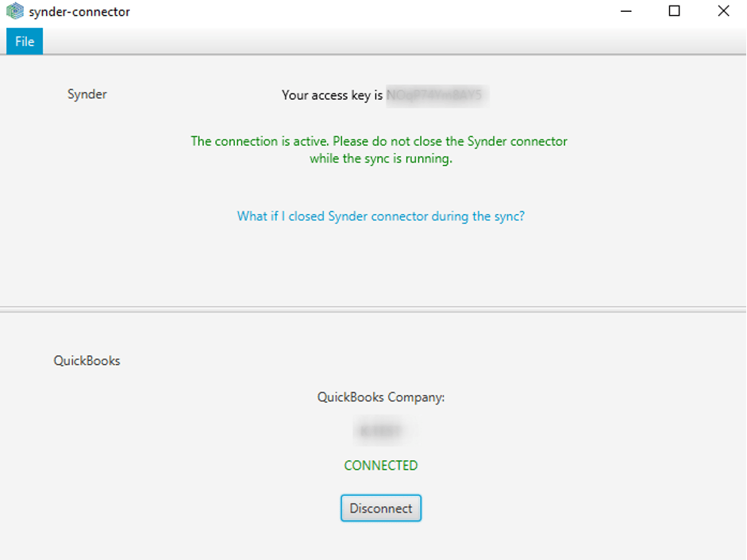This screenshot has width=747, height=560.
Task: Click the green CONNECTED status text
Action: click(x=381, y=466)
